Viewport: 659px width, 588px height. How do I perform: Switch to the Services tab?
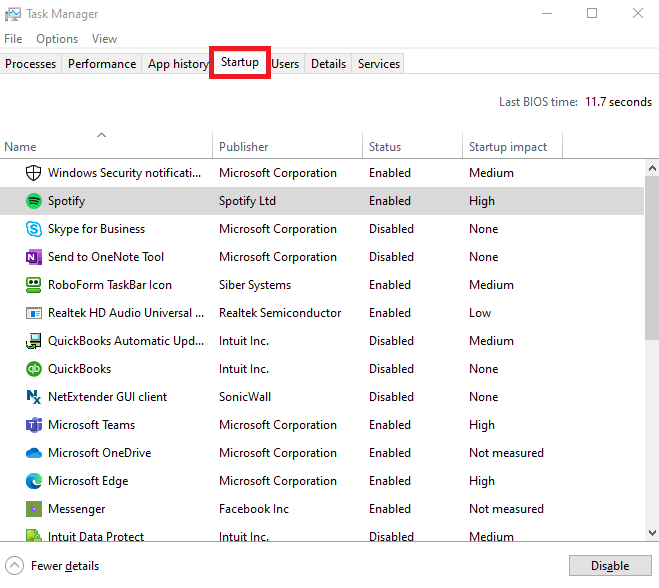tap(379, 64)
